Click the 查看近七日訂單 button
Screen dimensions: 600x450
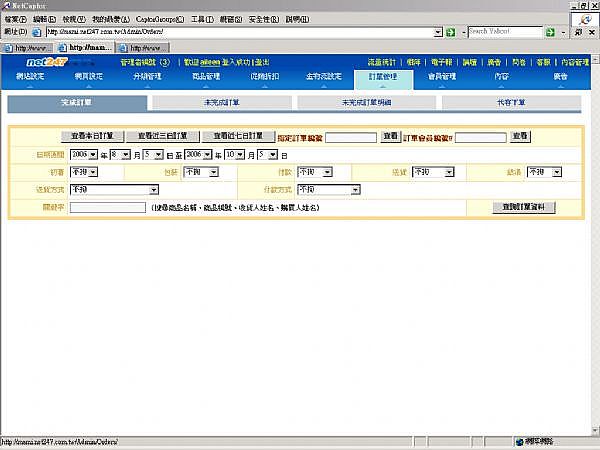(x=237, y=136)
